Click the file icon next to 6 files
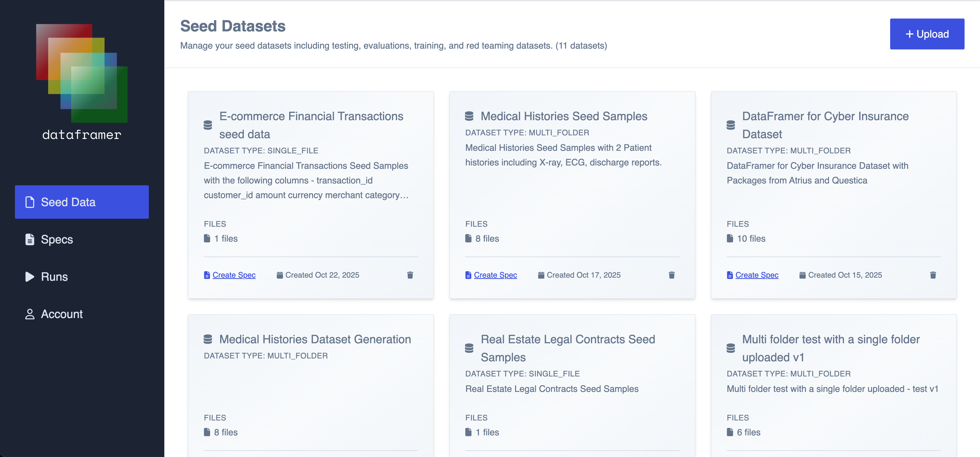 (x=730, y=432)
